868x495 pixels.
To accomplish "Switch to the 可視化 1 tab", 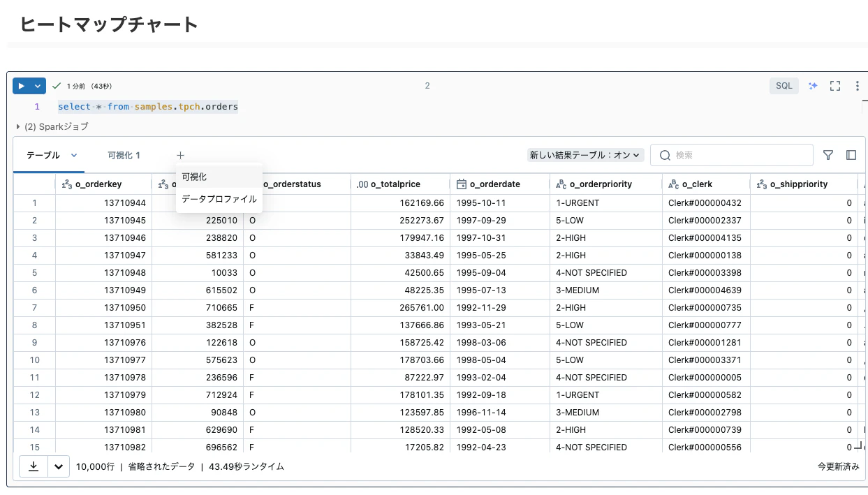I will coord(124,155).
